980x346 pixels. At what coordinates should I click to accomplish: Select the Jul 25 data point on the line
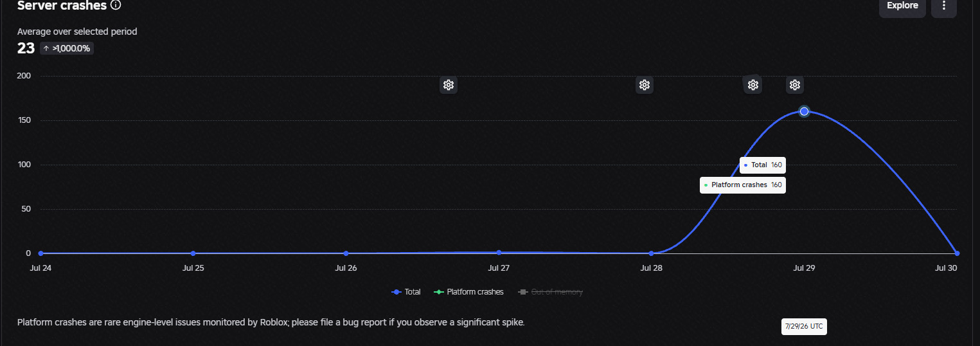[x=193, y=253]
